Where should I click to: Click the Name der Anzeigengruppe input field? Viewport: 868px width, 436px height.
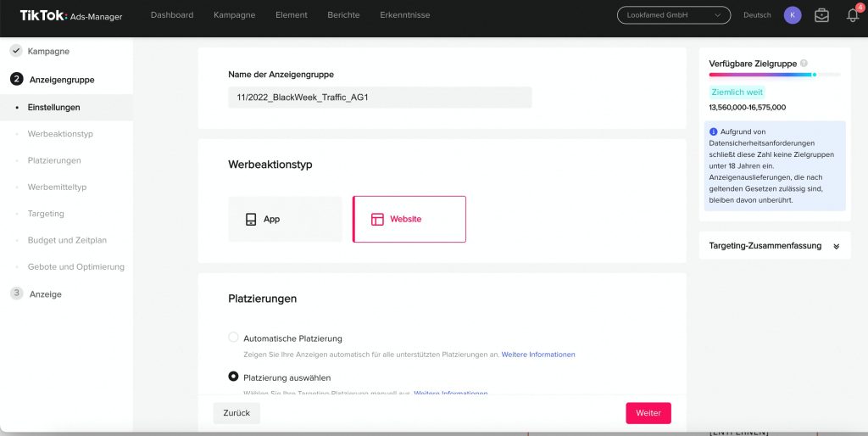point(380,98)
